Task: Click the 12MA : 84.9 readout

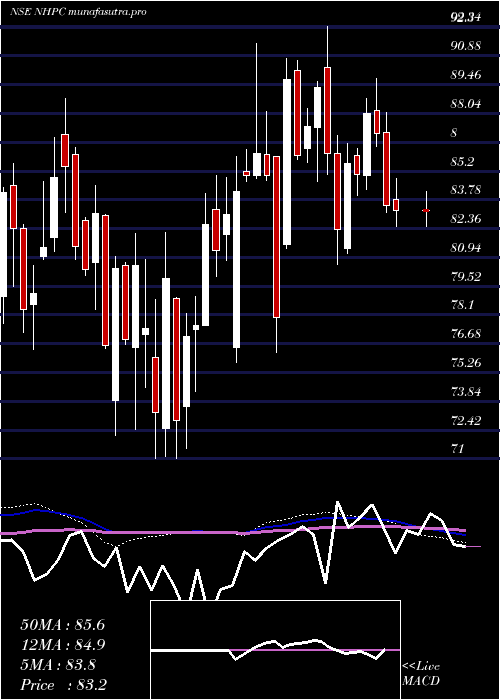Action: coord(63,645)
